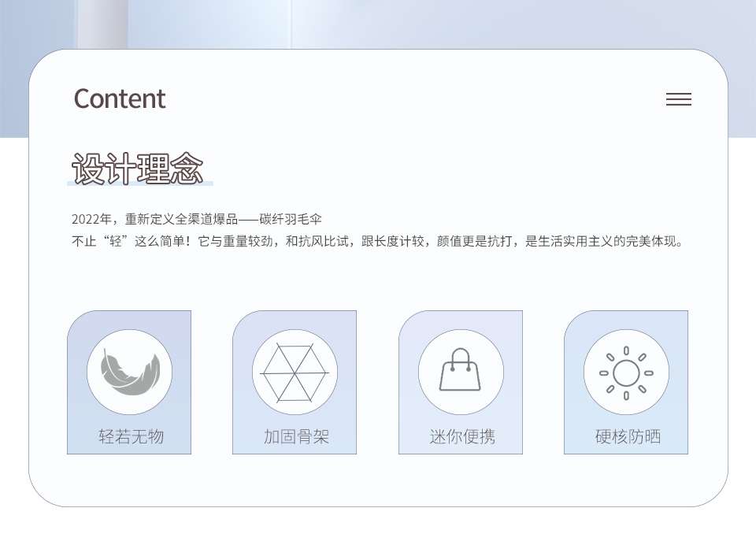756x545 pixels.
Task: Select the 轻若无物 feature card
Action: pyautogui.click(x=129, y=382)
